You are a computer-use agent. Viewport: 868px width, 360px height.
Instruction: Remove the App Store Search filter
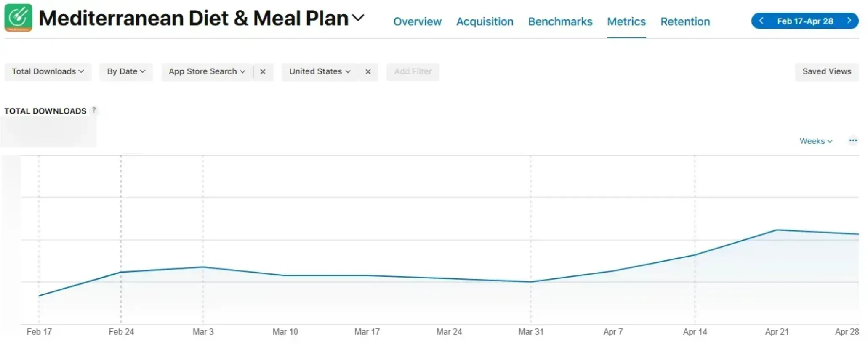263,72
